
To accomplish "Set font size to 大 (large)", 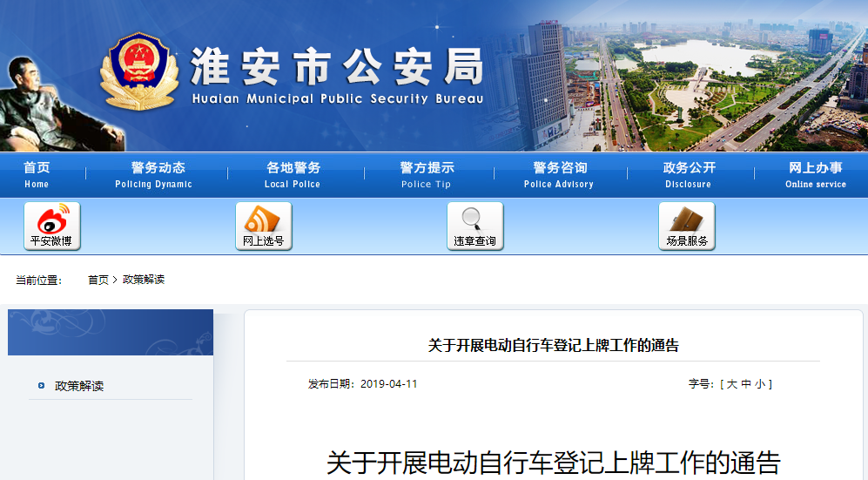I will pos(732,384).
